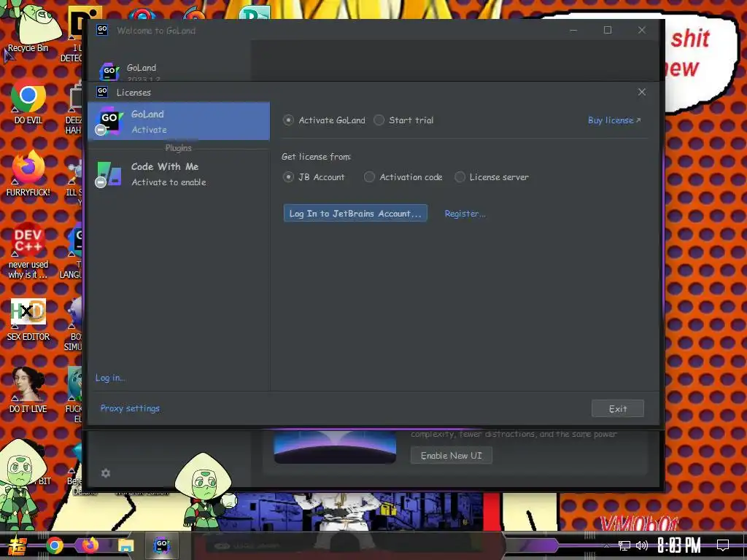Click the GoLand icon in the licenses list
This screenshot has width=747, height=560.
coord(109,120)
